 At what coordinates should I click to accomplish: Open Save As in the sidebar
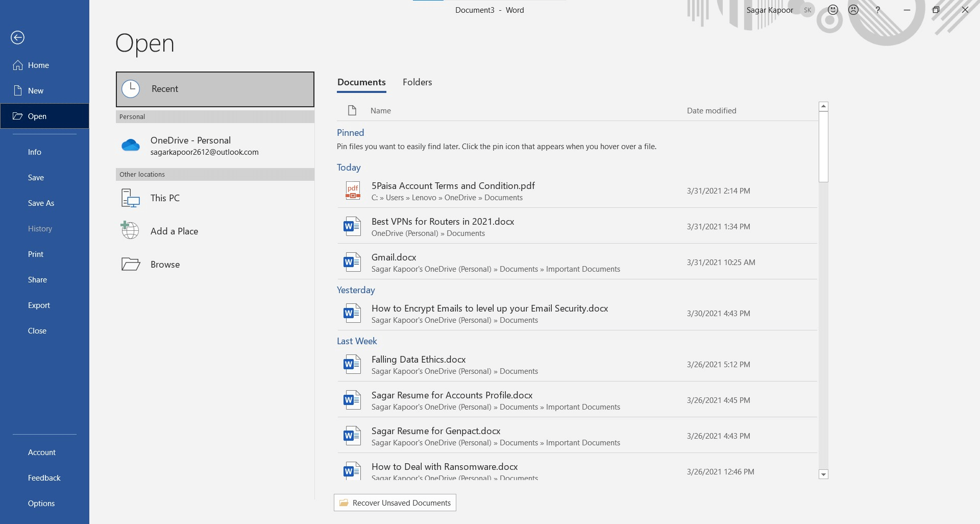tap(41, 203)
